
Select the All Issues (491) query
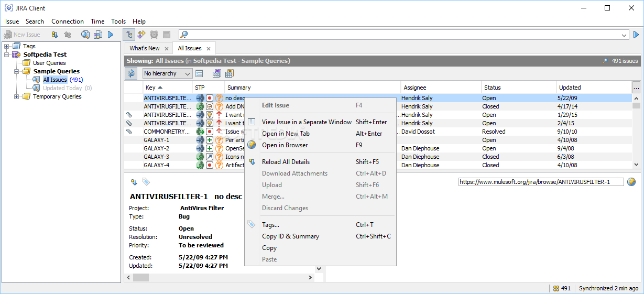tap(63, 80)
